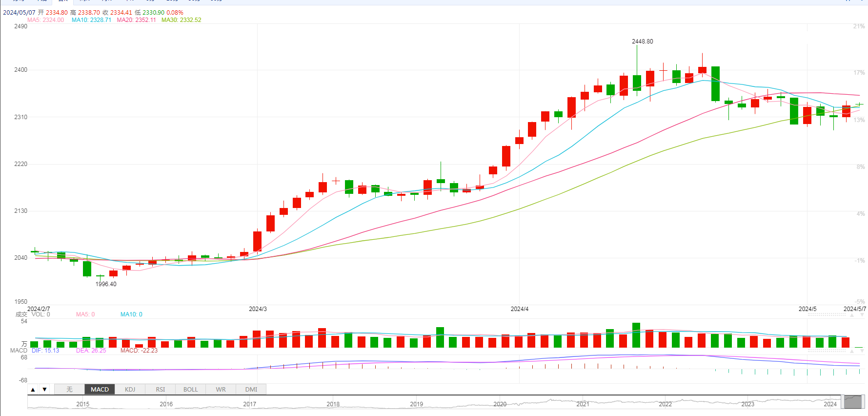Grab the right handle of range selector
868x416 pixels.
pyautogui.click(x=863, y=402)
